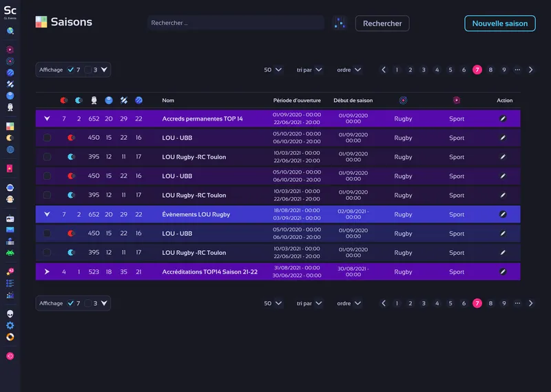The height and width of the screenshot is (392, 551).
Task: Click the filter icon beside the search field
Action: 339,23
